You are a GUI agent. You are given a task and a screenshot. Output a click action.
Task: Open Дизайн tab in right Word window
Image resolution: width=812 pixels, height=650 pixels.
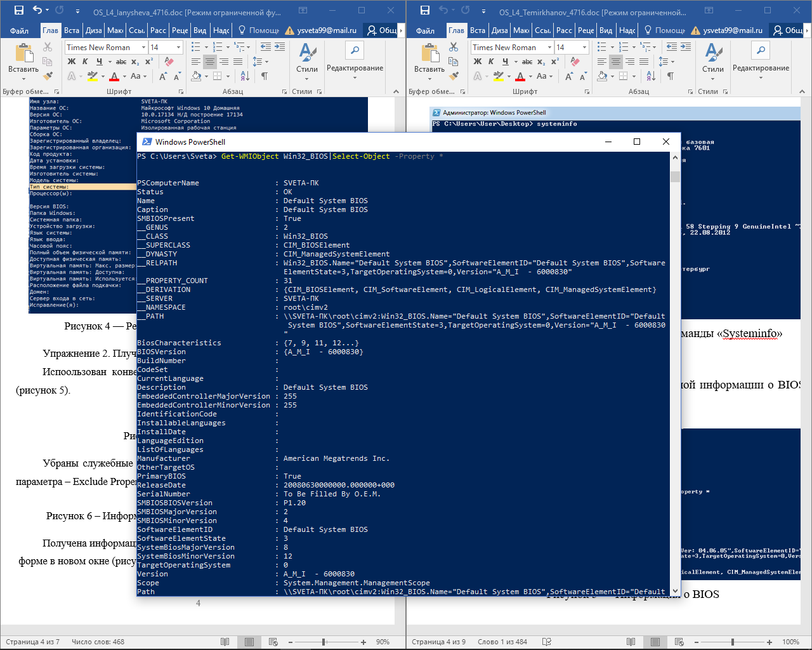pyautogui.click(x=500, y=30)
